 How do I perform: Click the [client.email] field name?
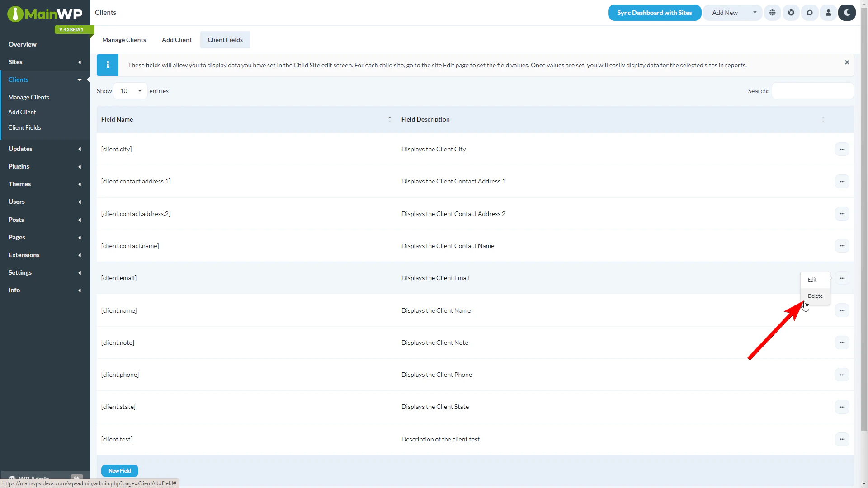tap(119, 278)
